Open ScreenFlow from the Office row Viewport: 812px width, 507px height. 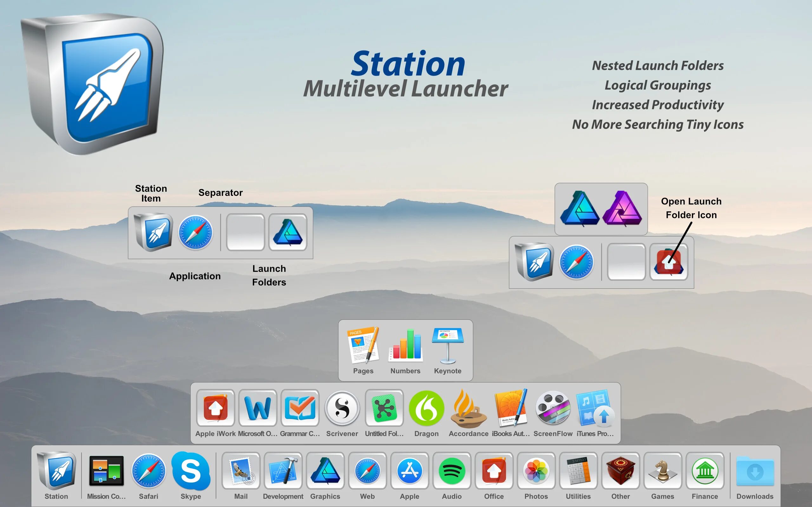pyautogui.click(x=553, y=408)
